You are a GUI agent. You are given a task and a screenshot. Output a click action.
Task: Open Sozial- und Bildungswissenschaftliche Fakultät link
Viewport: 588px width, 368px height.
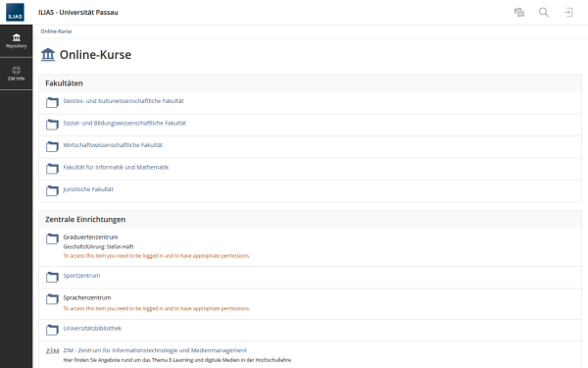tap(124, 124)
